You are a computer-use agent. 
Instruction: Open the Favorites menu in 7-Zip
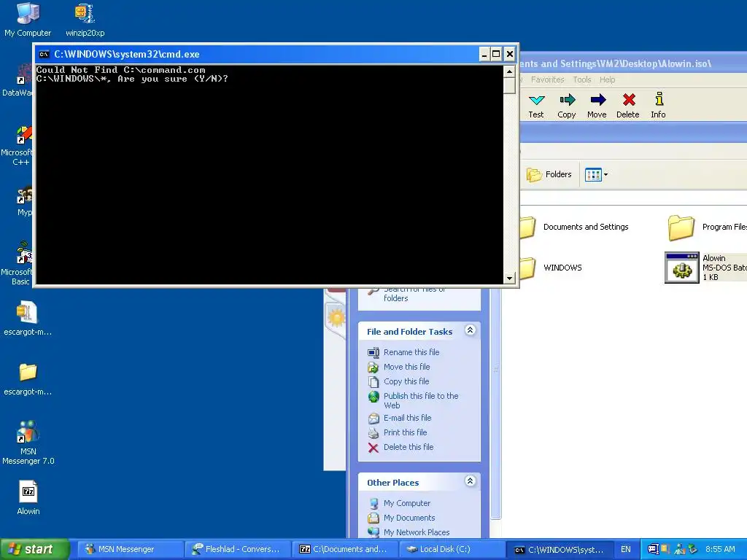point(547,79)
